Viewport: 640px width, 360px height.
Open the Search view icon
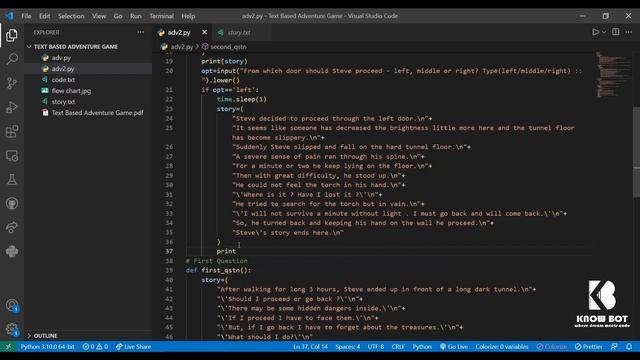(12, 59)
